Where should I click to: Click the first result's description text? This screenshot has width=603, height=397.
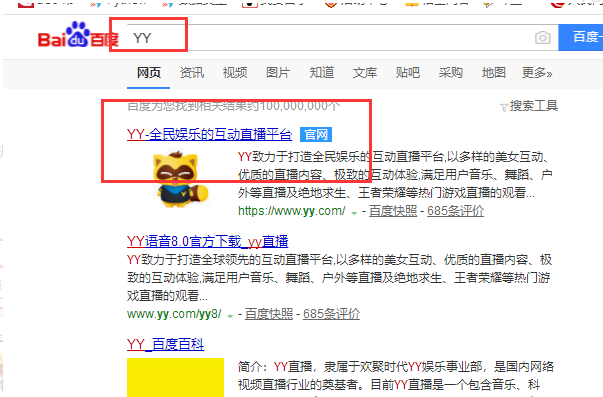coord(395,175)
